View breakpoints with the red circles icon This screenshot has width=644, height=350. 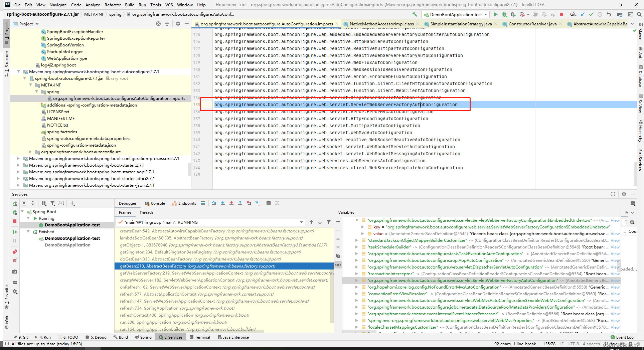[x=15, y=252]
